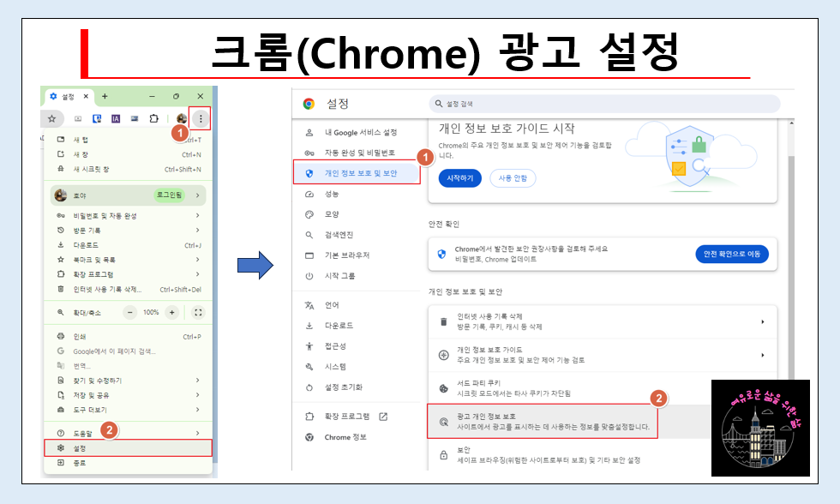This screenshot has width=840, height=504.
Task: Click the 시작하기 button
Action: tap(459, 178)
